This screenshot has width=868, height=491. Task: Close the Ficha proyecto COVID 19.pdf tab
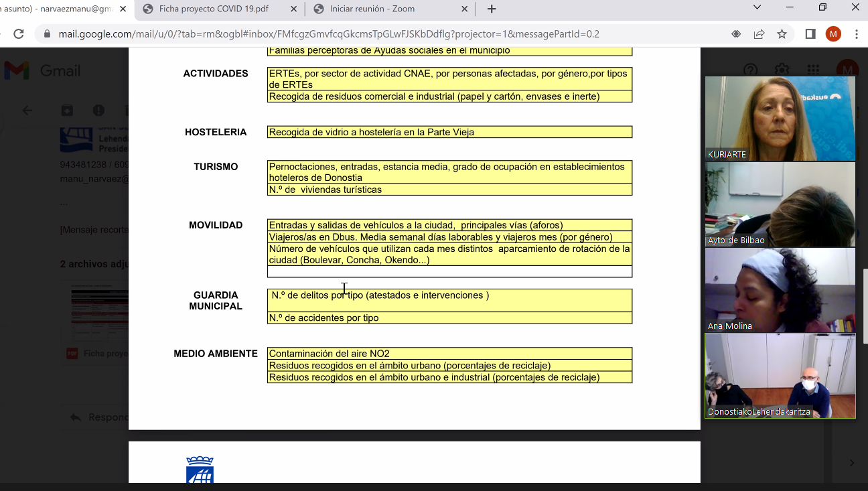294,9
